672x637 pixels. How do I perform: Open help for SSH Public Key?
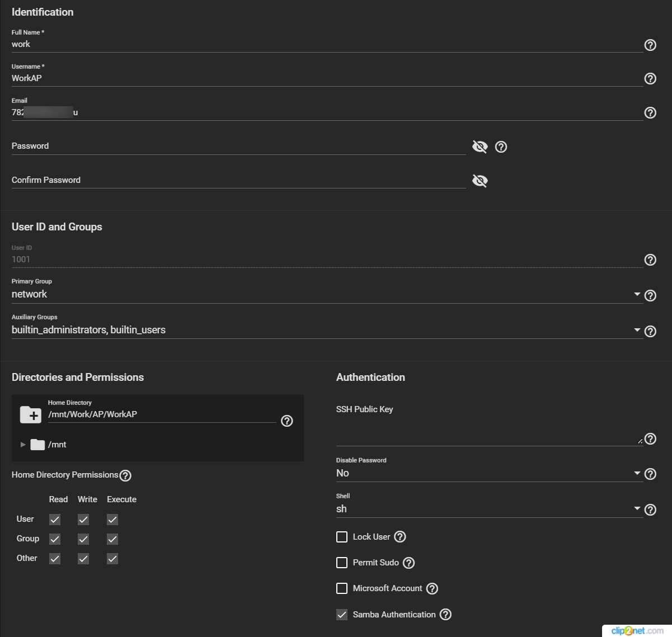pyautogui.click(x=650, y=439)
